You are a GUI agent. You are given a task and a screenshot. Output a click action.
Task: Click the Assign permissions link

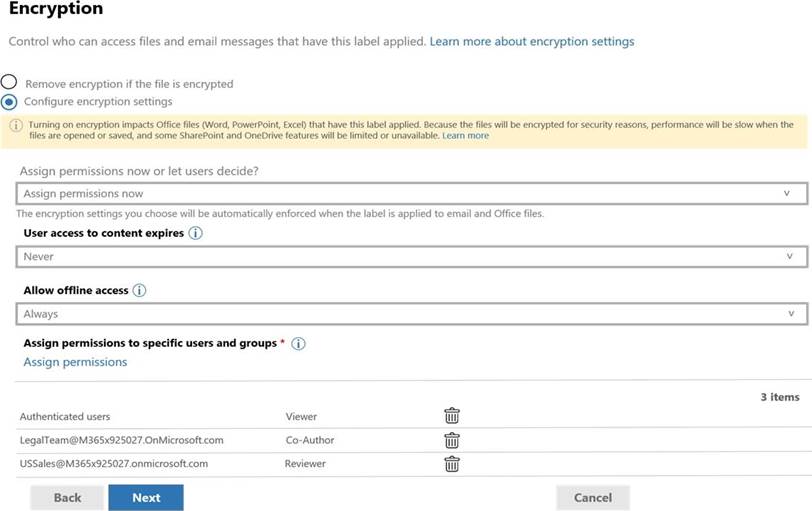point(75,362)
